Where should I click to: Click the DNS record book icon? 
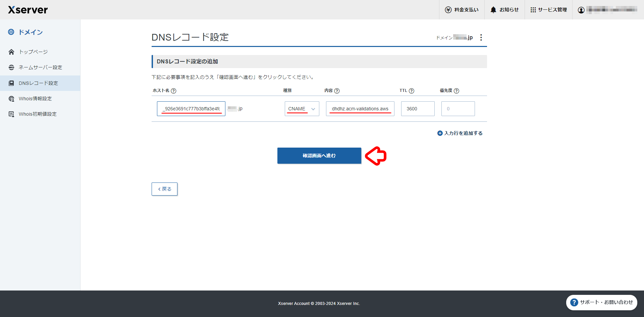coord(11,83)
